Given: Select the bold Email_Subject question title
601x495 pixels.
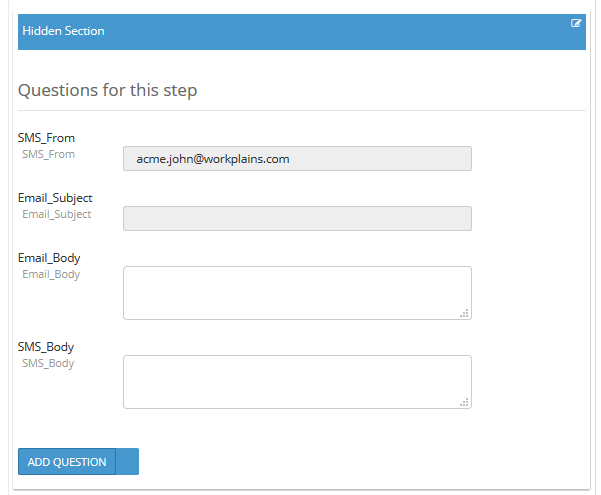Looking at the screenshot, I should [55, 198].
